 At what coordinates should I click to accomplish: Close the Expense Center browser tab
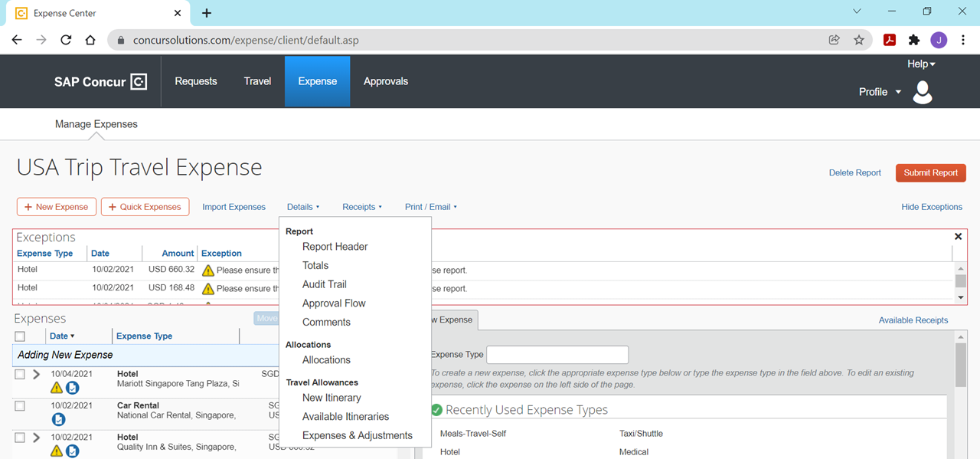(178, 13)
